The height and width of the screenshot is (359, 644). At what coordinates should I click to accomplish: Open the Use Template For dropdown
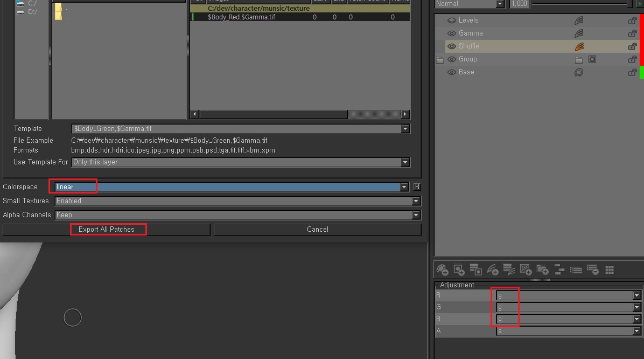pos(405,162)
